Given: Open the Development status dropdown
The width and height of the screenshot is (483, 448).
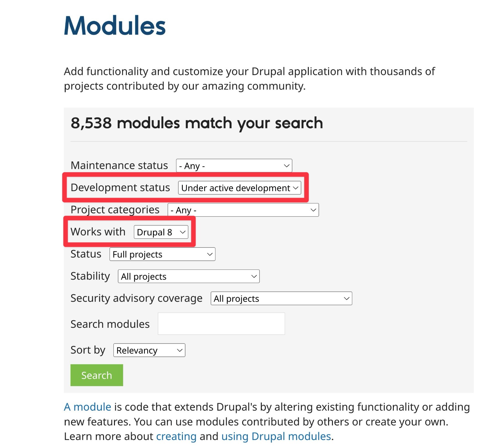Looking at the screenshot, I should point(240,188).
